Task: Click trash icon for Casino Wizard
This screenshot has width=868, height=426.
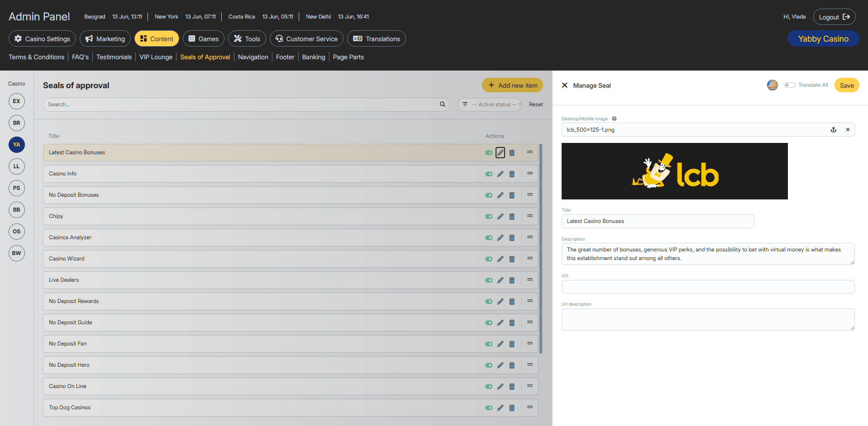Action: click(x=512, y=259)
